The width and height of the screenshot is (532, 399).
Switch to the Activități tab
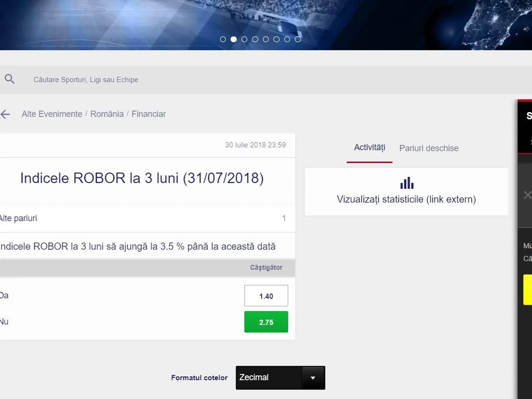coord(369,148)
